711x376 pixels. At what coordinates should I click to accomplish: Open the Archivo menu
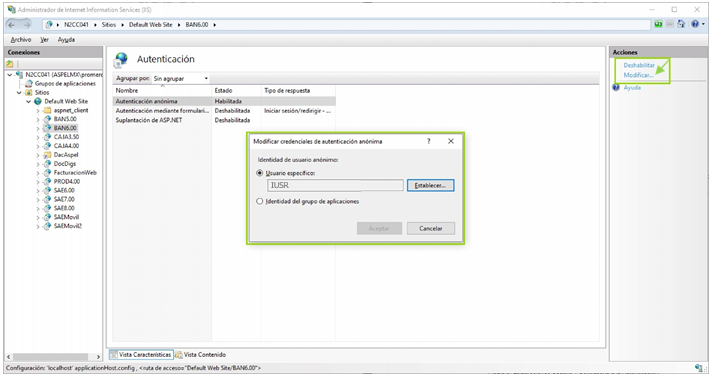click(x=21, y=39)
